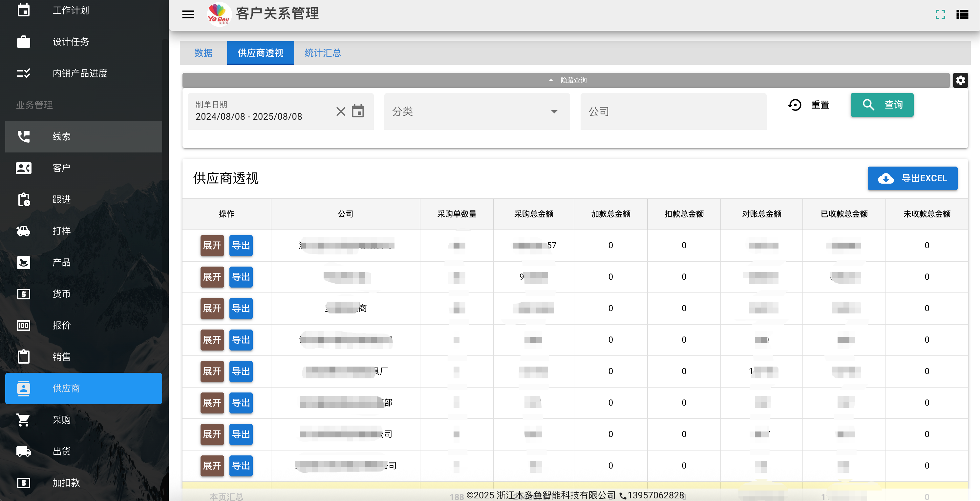This screenshot has height=501, width=980.
Task: Clear the 制单日期 date range
Action: [x=340, y=111]
